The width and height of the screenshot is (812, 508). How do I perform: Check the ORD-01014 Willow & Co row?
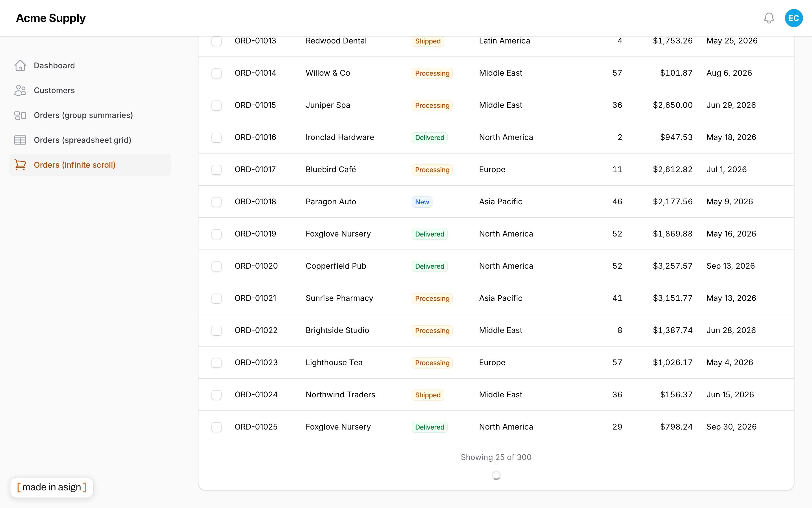217,73
